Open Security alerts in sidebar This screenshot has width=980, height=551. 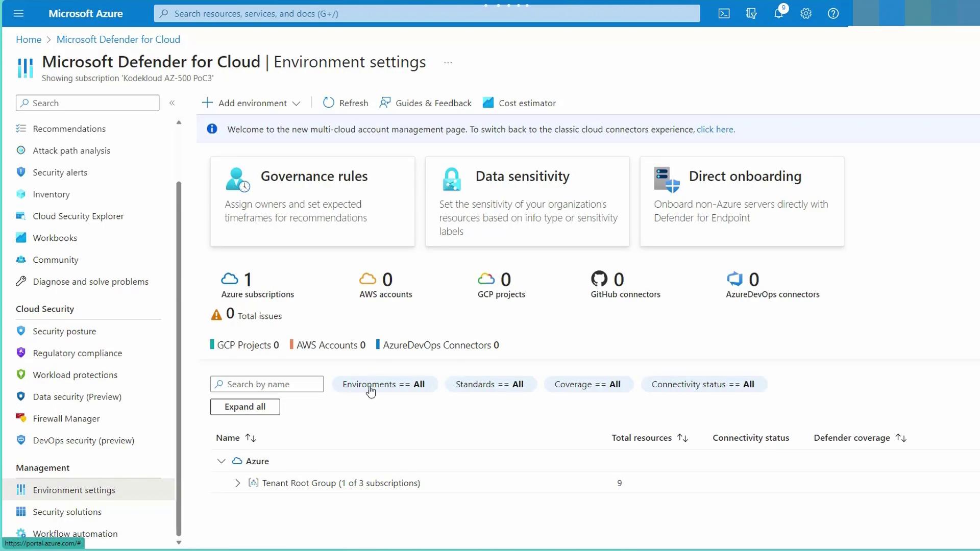point(60,172)
